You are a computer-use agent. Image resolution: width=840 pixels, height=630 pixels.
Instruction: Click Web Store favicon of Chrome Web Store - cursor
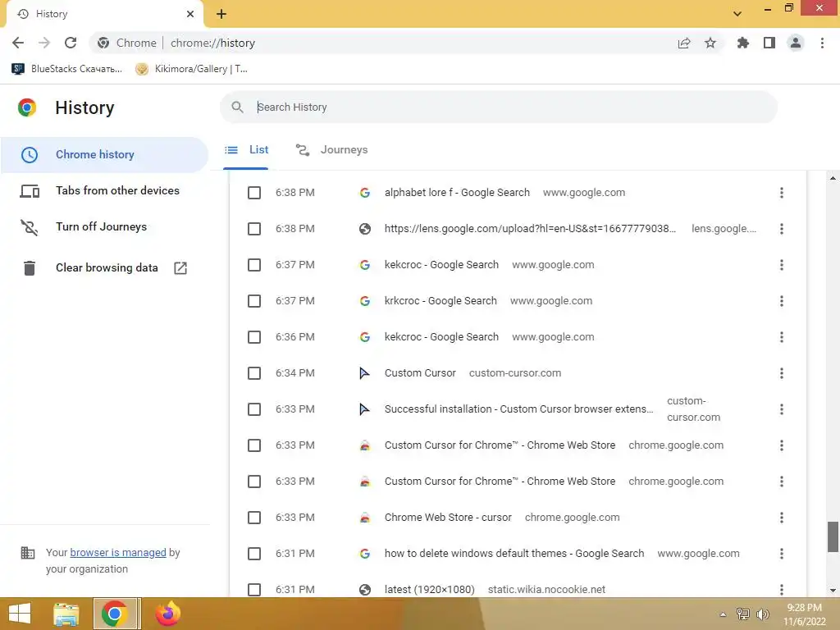[x=365, y=518]
